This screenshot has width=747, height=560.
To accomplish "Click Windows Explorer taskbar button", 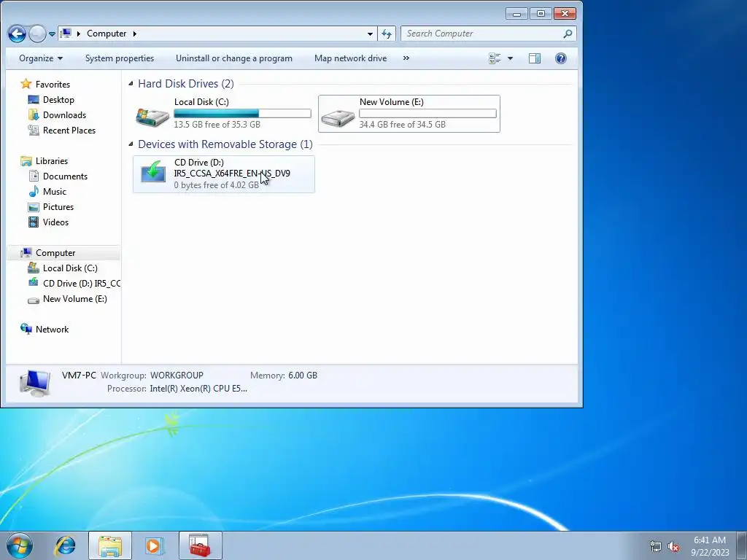I will (110, 545).
